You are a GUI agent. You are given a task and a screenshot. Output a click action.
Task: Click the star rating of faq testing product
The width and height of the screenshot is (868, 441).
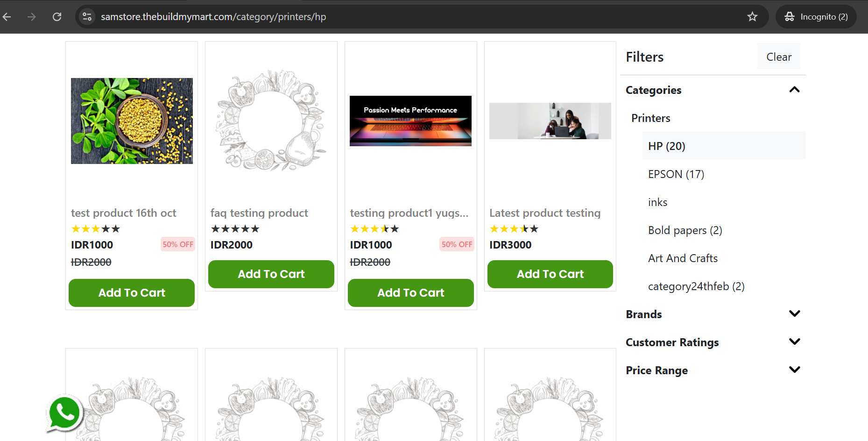click(235, 229)
